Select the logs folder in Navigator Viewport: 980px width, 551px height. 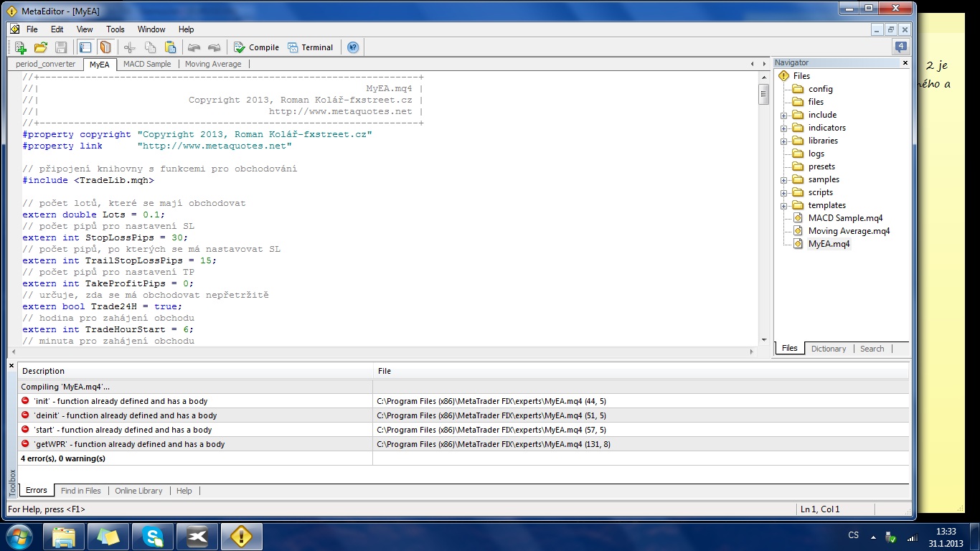(816, 154)
